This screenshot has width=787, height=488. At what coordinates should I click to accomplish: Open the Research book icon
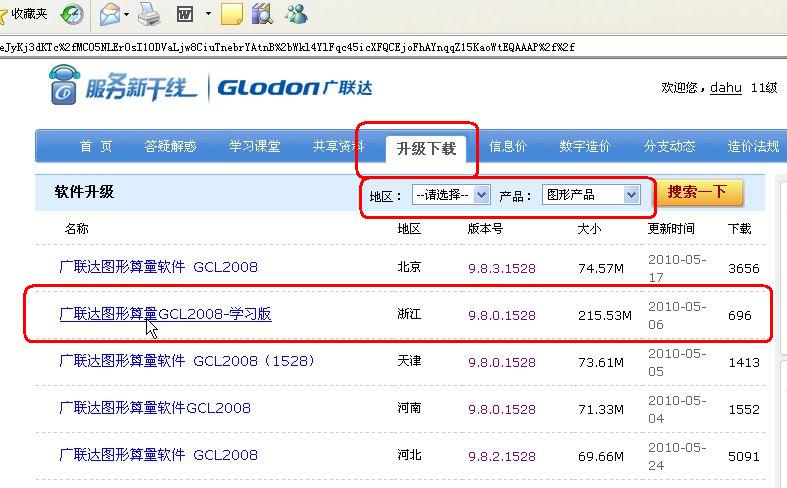coord(263,14)
